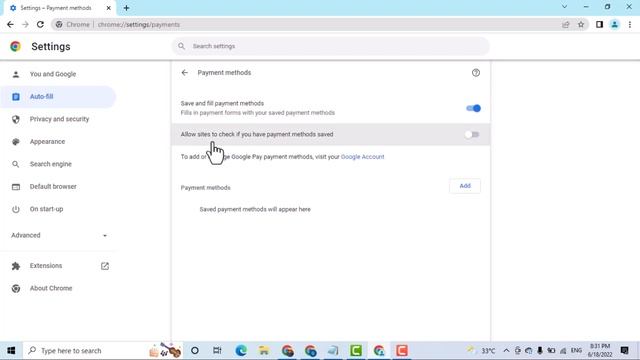The width and height of the screenshot is (640, 360).
Task: Turn off Save and fill payment methods
Action: 473,108
